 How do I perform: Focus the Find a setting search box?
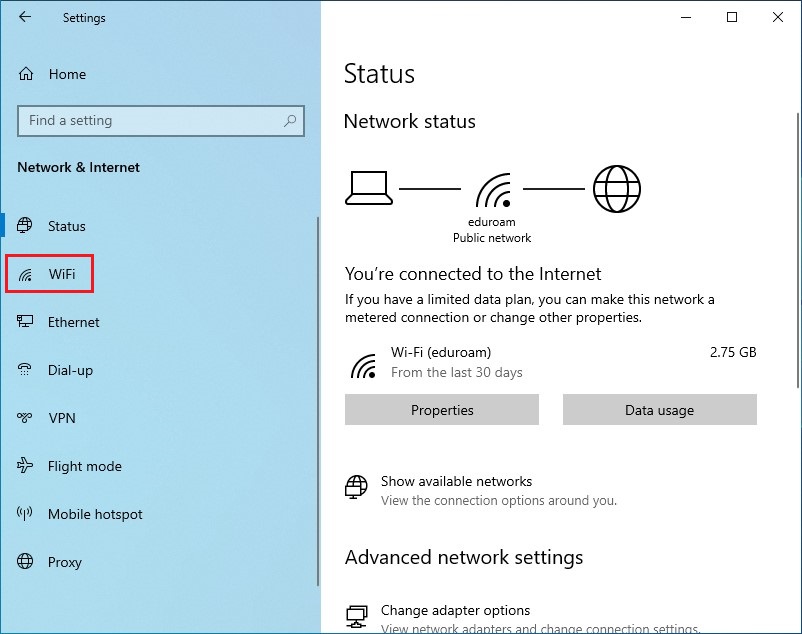pos(161,121)
